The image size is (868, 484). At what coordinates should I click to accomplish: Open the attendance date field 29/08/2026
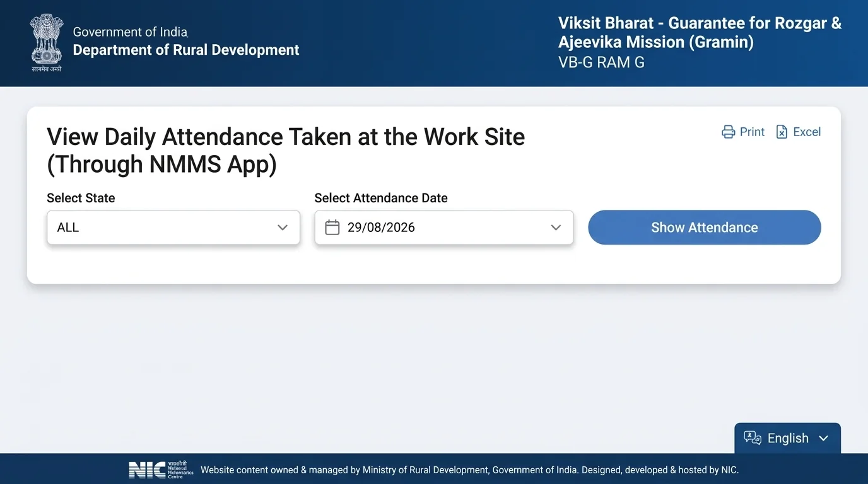pyautogui.click(x=444, y=228)
